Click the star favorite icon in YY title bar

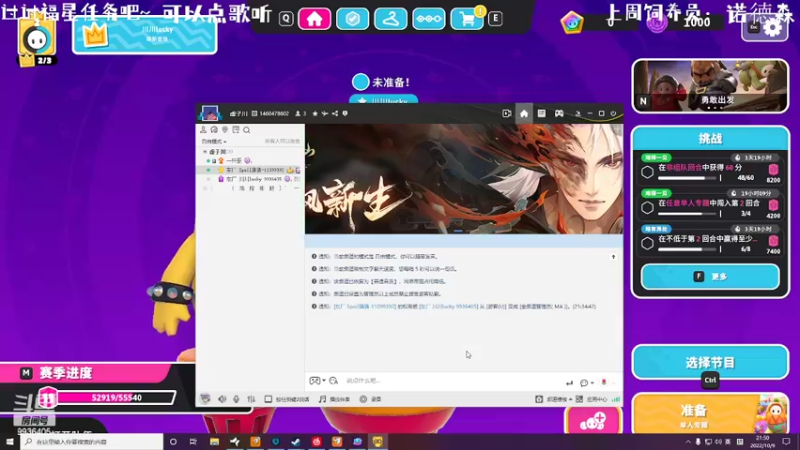pos(315,113)
